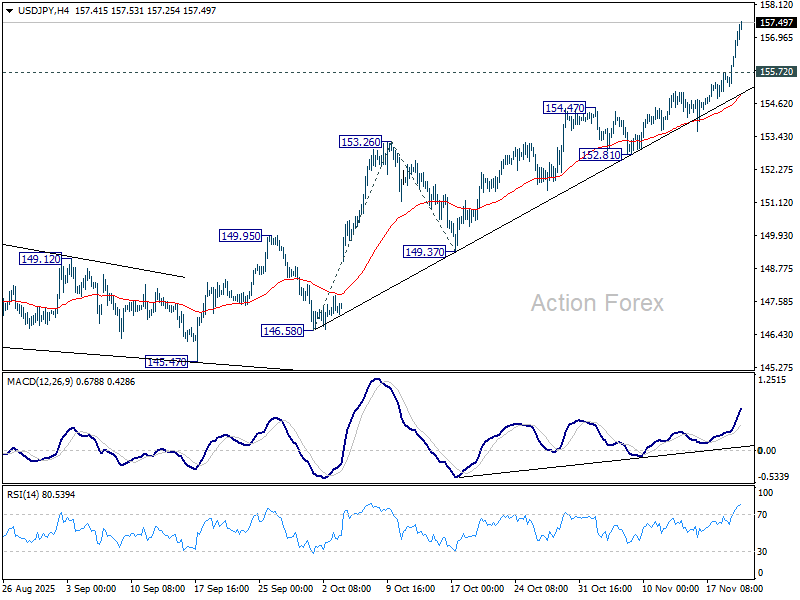Click the Action Forex watermark
This screenshot has height=600, width=800.
point(596,303)
